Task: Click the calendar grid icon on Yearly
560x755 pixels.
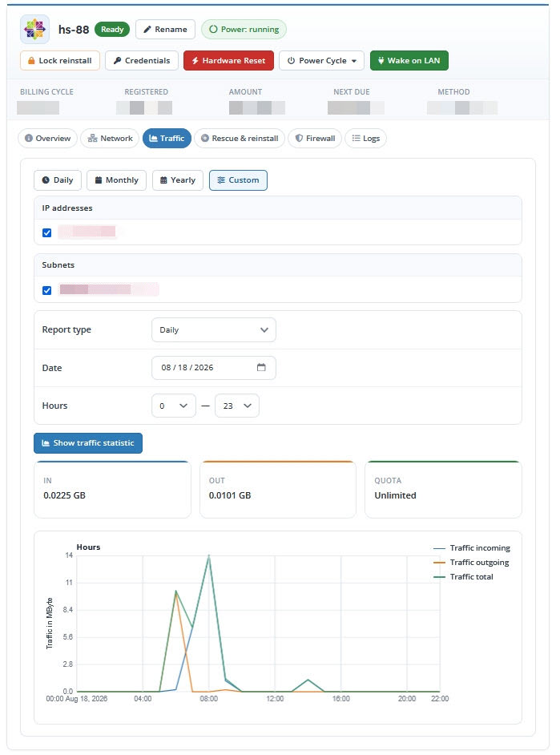Action: tap(163, 180)
